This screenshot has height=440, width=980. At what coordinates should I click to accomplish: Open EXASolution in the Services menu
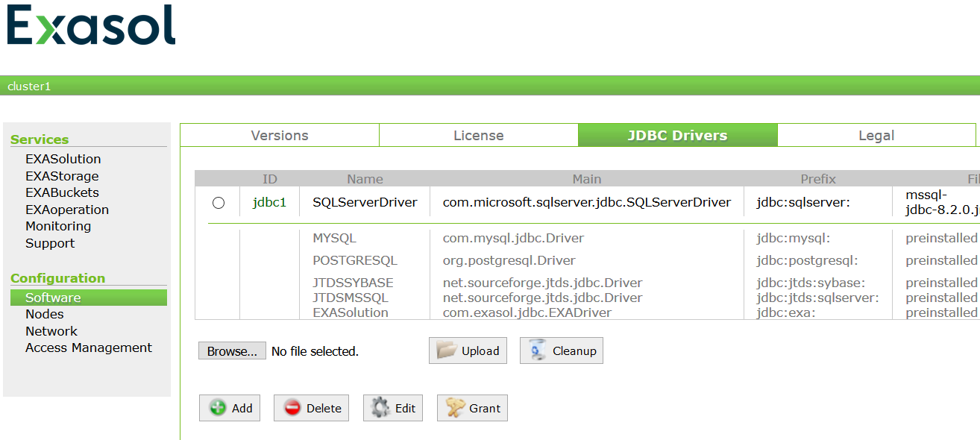point(63,159)
